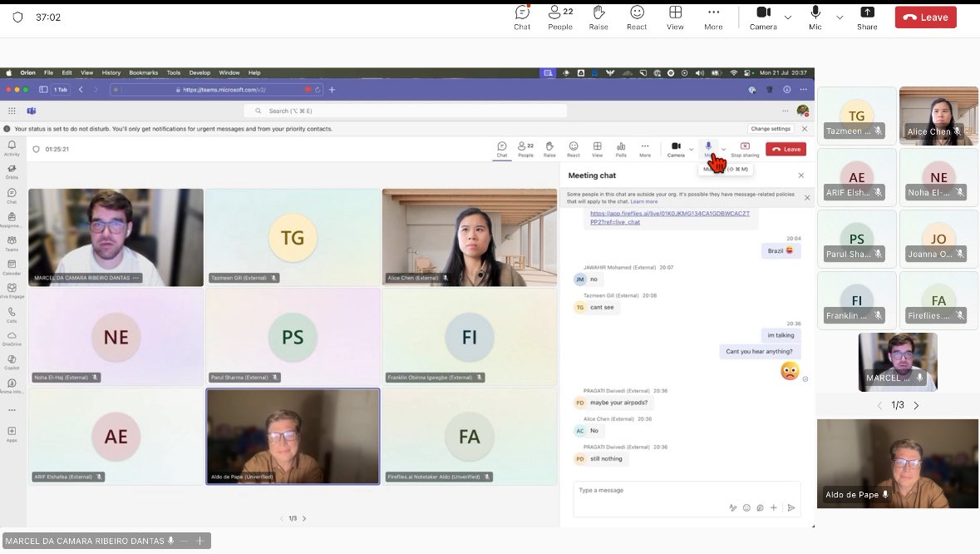Screen dimensions: 980x554
Task: Open the Develop menu in the shared menu bar
Action: (x=200, y=72)
